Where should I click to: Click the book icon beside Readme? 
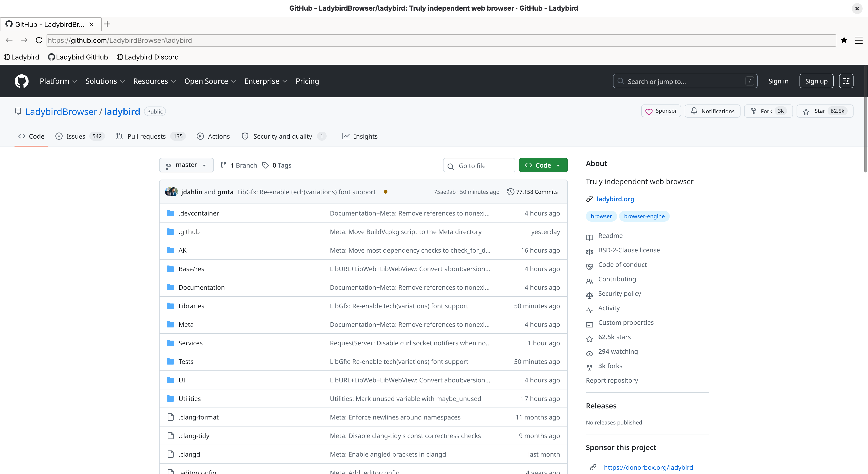click(x=589, y=237)
